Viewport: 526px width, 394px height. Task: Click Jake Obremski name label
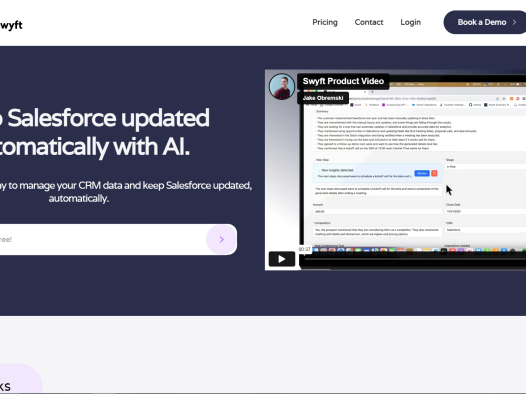323,98
